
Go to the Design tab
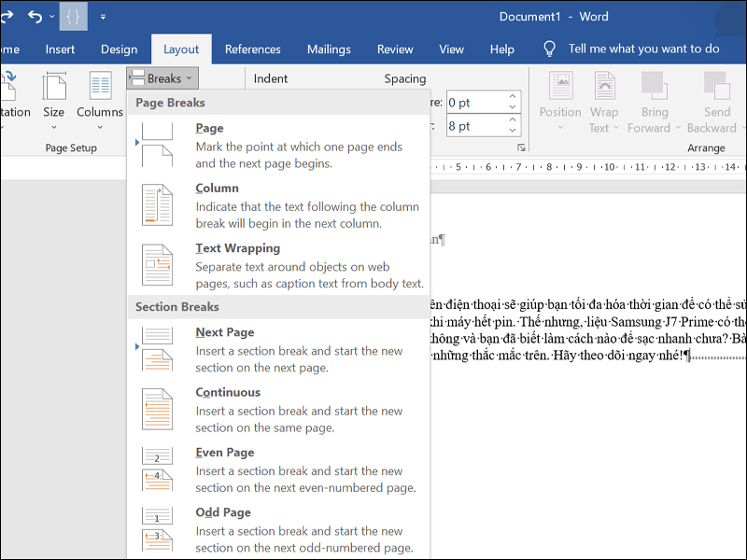point(119,49)
